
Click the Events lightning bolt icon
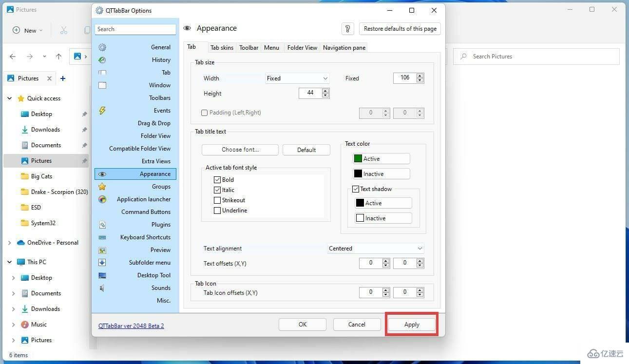pyautogui.click(x=102, y=111)
